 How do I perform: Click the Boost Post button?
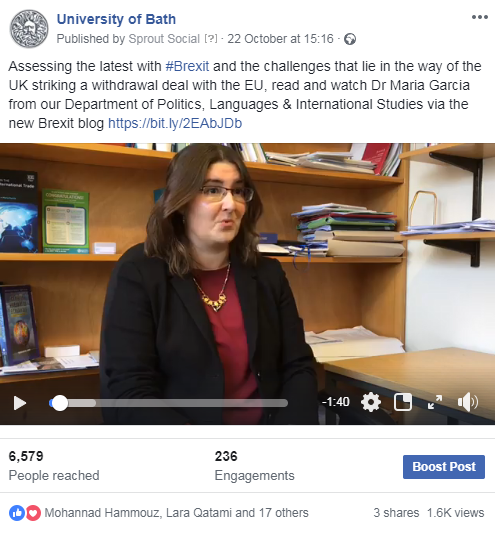(444, 467)
